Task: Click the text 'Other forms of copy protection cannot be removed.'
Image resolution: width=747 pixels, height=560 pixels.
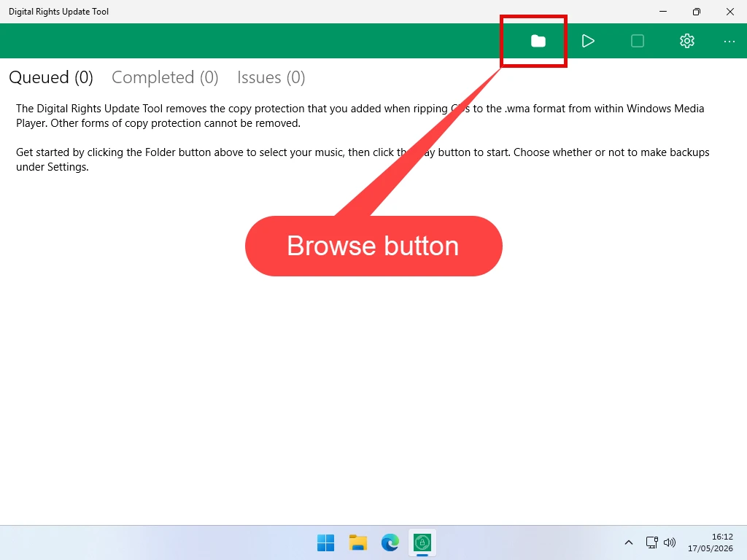Action: click(175, 123)
